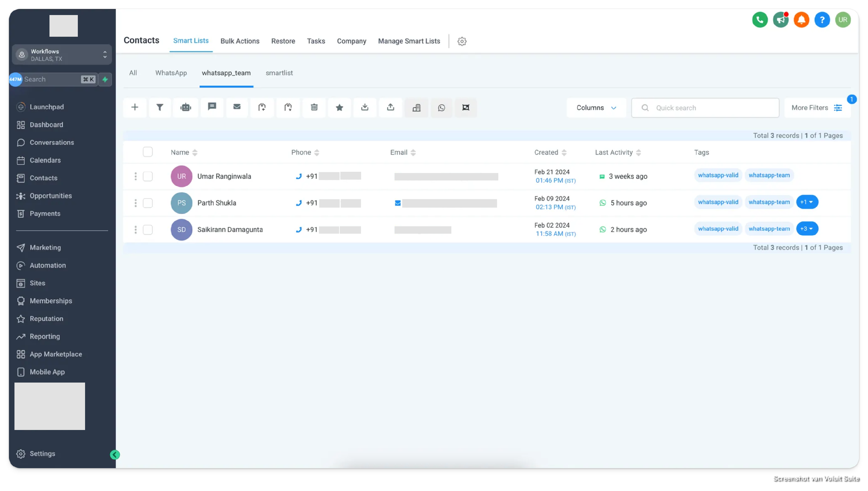Screen dimensions: 868x491
Task: Click the send SMS chat icon
Action: (x=212, y=107)
